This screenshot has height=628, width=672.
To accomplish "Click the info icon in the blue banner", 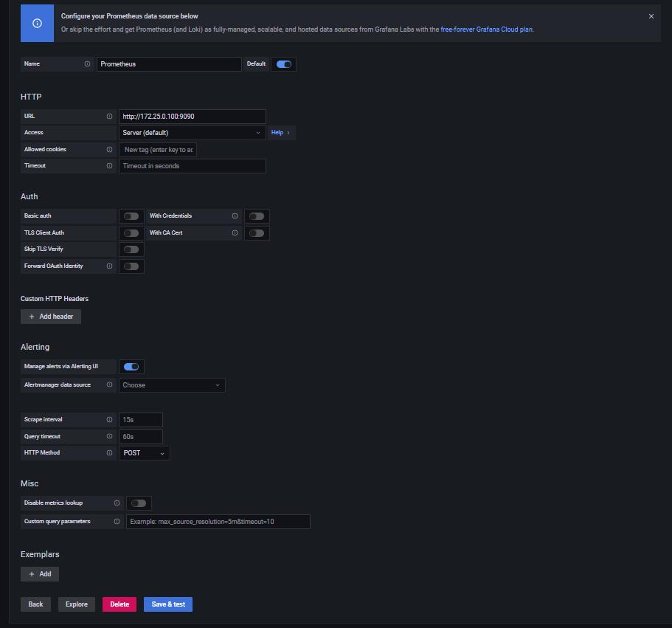I will 38,23.
